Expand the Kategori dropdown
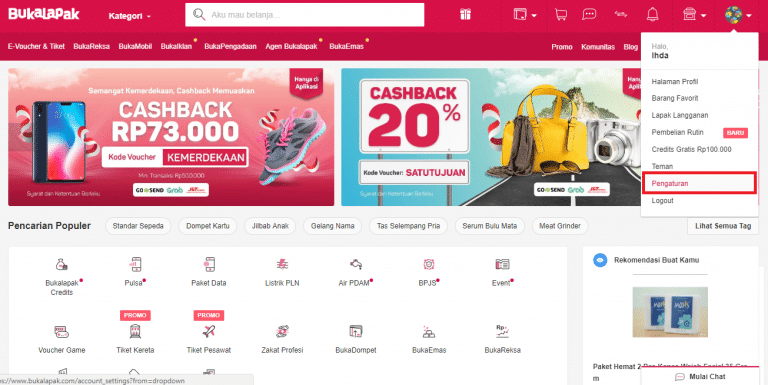Viewport: 768px width, 385px height. click(x=129, y=16)
